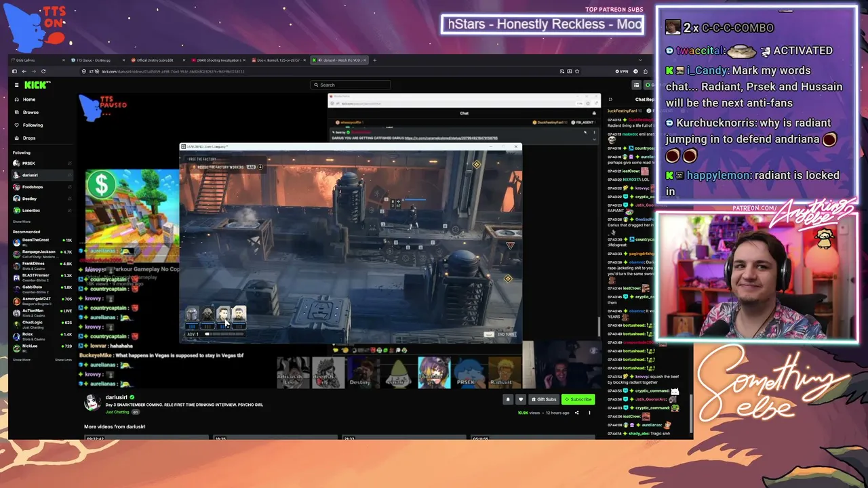This screenshot has width=868, height=488.
Task: Click the Subscribe button
Action: (x=578, y=399)
